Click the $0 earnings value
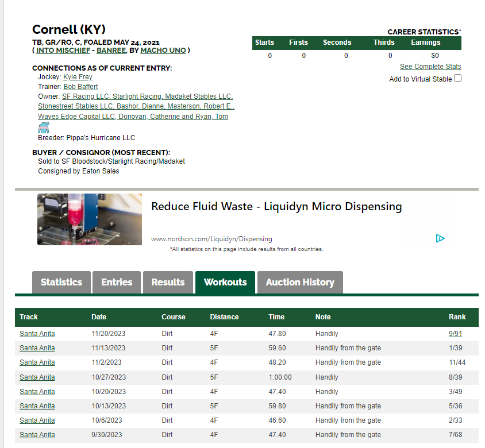The image size is (485, 448). click(435, 56)
